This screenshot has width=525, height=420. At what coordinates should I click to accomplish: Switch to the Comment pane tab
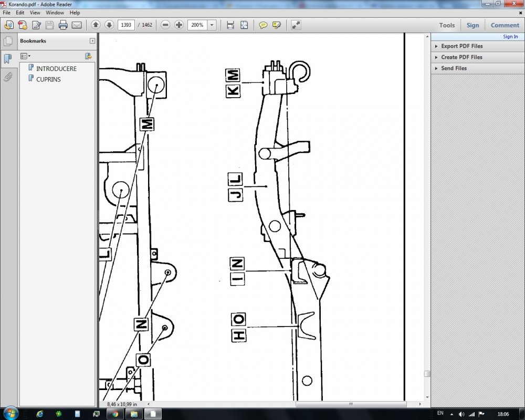[505, 25]
